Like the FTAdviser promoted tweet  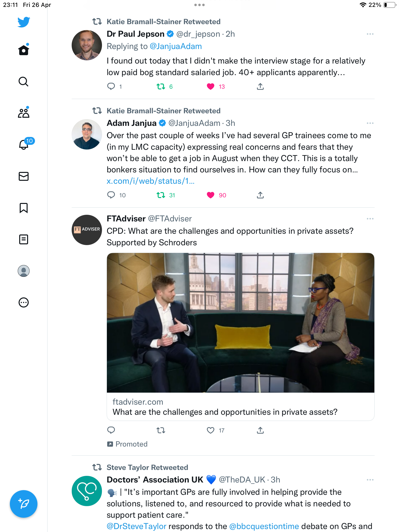pyautogui.click(x=211, y=430)
